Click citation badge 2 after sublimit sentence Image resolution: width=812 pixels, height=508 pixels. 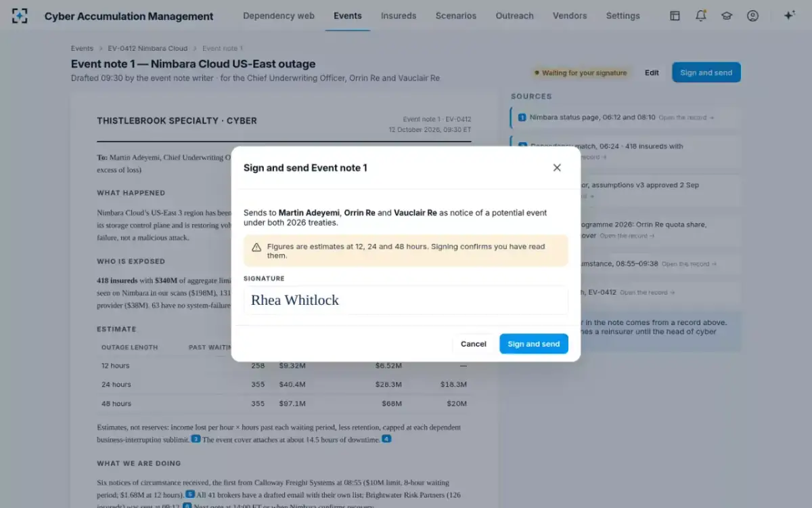pos(196,439)
